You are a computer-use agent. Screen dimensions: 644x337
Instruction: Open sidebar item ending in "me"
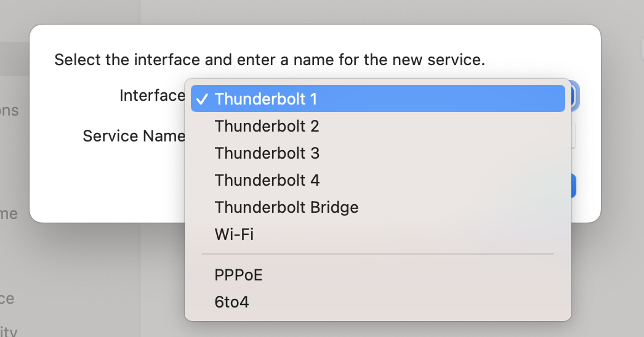tap(9, 214)
